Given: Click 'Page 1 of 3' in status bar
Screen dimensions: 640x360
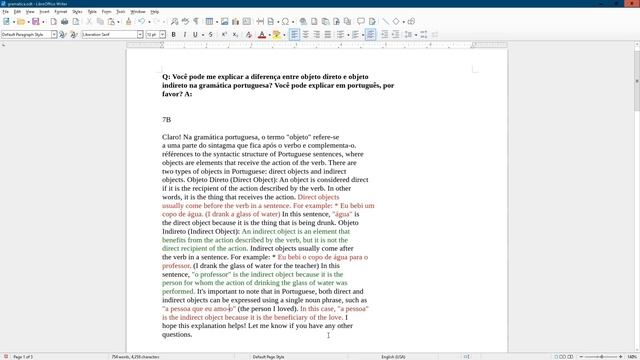Looking at the screenshot, I should [x=23, y=357].
